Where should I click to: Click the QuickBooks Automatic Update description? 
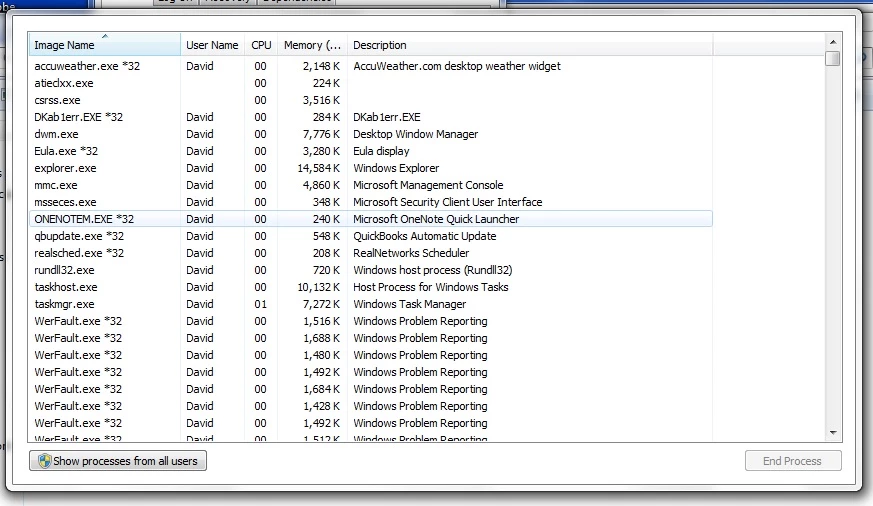click(x=424, y=236)
